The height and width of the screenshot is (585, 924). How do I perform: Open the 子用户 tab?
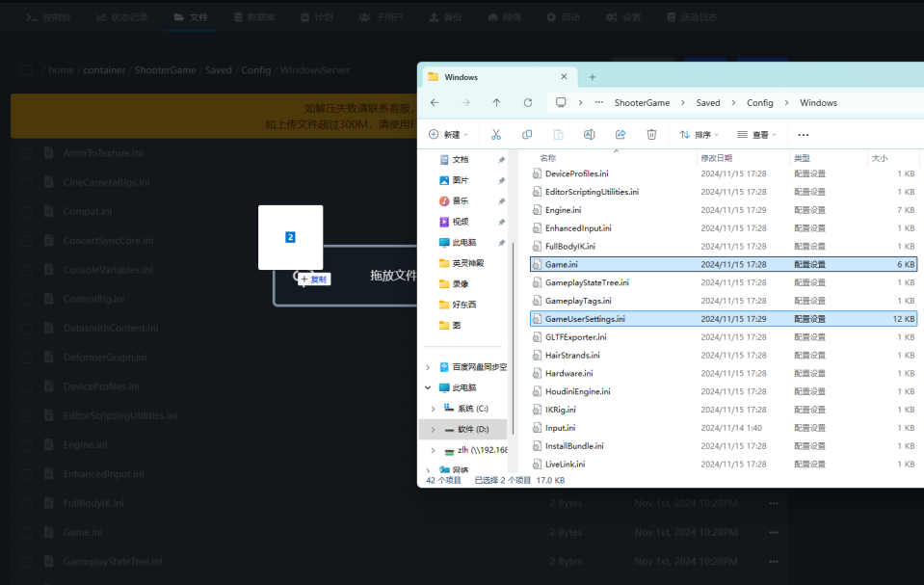point(381,17)
